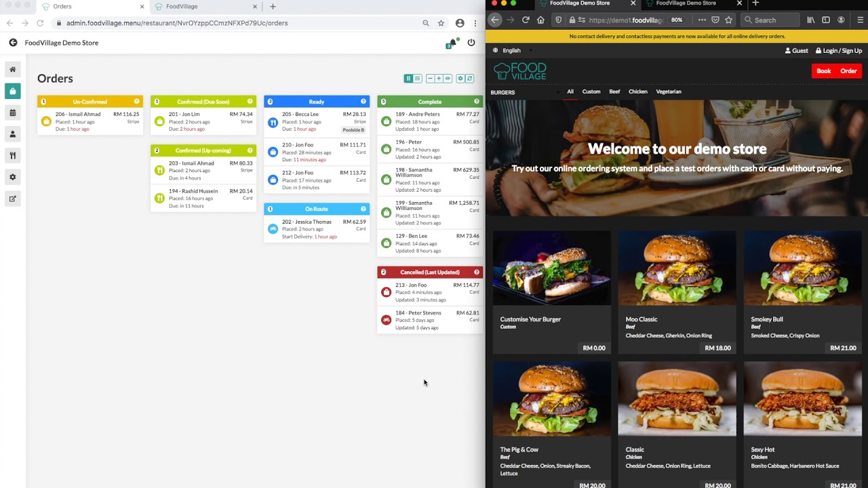Click the Complete column header
Image resolution: width=868 pixels, height=488 pixels.
[x=430, y=102]
